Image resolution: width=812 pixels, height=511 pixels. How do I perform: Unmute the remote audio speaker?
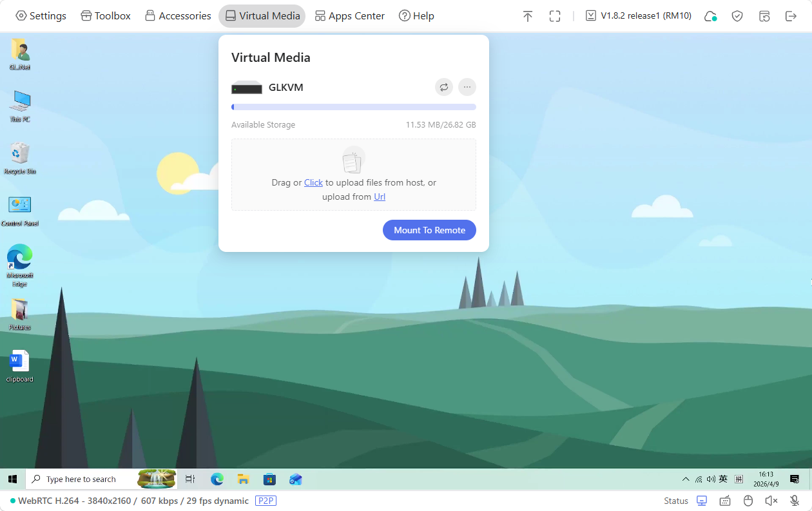pyautogui.click(x=771, y=501)
